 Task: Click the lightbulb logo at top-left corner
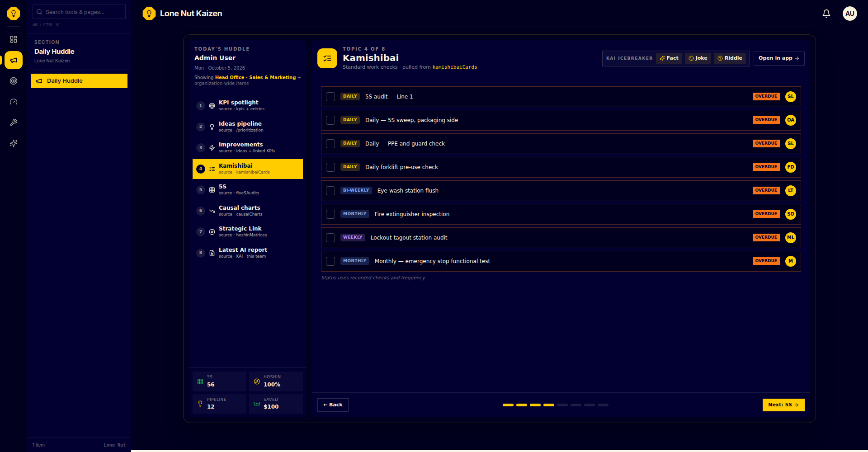tap(14, 14)
